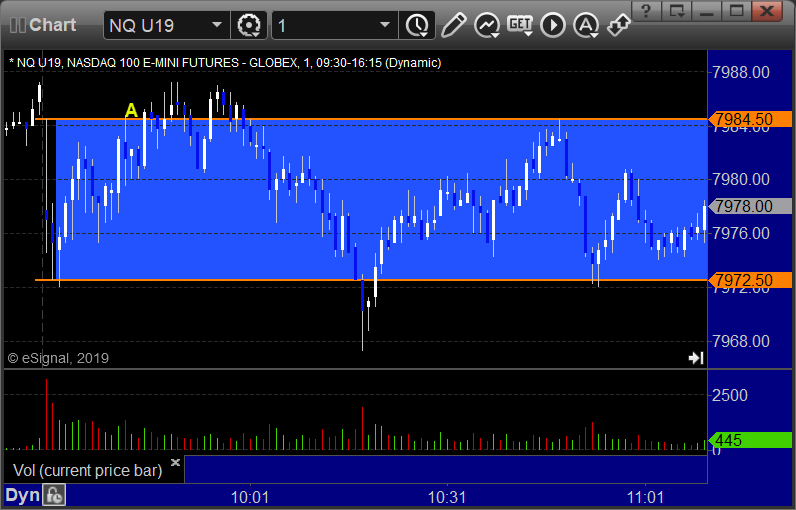Maximize the chart window

[736, 11]
